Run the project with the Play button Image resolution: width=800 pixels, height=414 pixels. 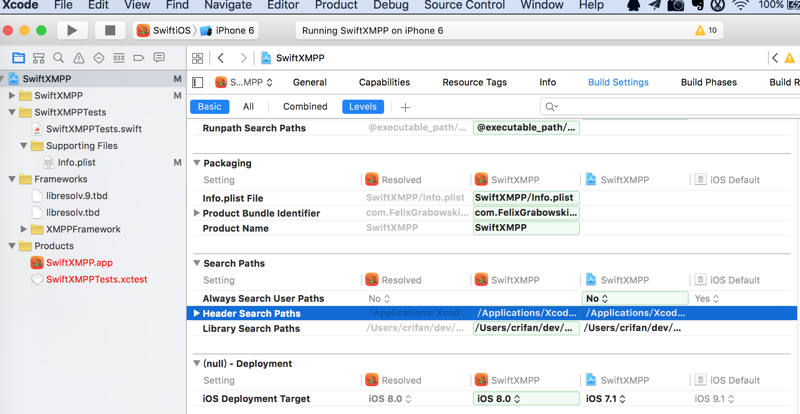point(72,30)
